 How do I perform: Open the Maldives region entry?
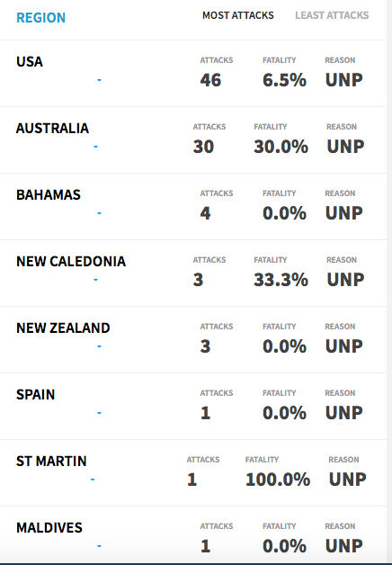(x=49, y=528)
